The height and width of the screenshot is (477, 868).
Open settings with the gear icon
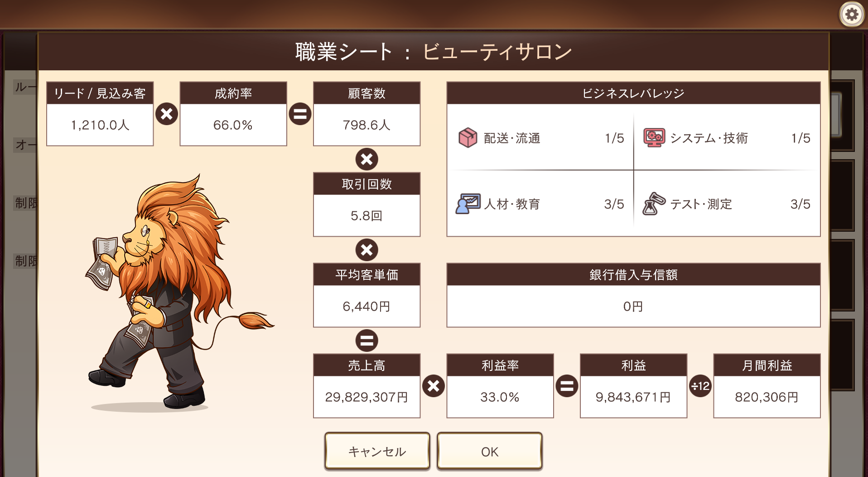(852, 15)
